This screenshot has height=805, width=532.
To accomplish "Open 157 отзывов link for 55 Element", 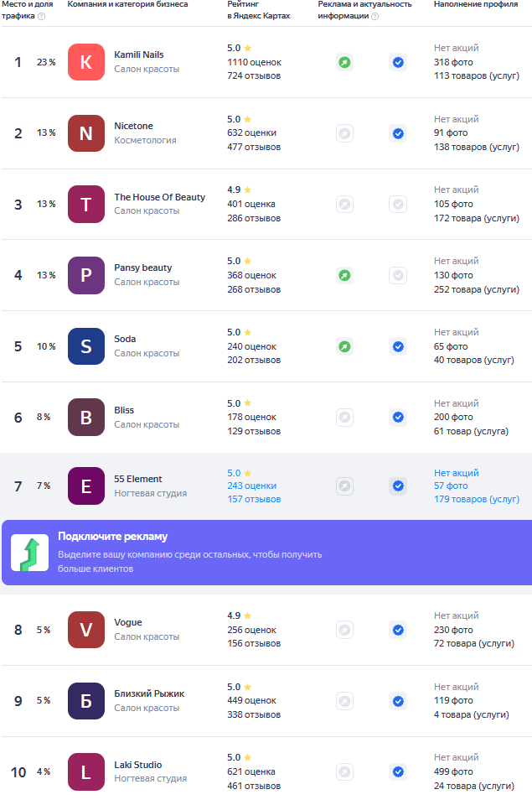I will [x=254, y=499].
